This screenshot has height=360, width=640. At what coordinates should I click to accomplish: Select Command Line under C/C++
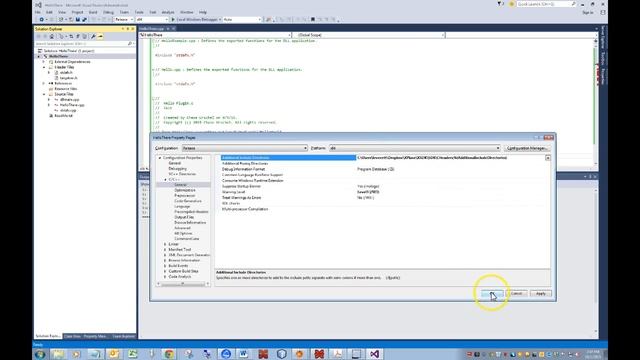[187, 239]
